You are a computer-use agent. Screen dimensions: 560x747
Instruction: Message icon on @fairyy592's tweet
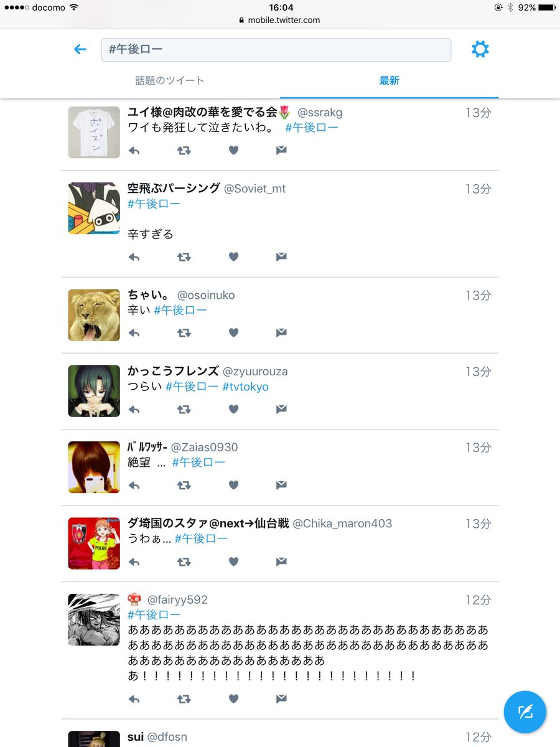[281, 699]
